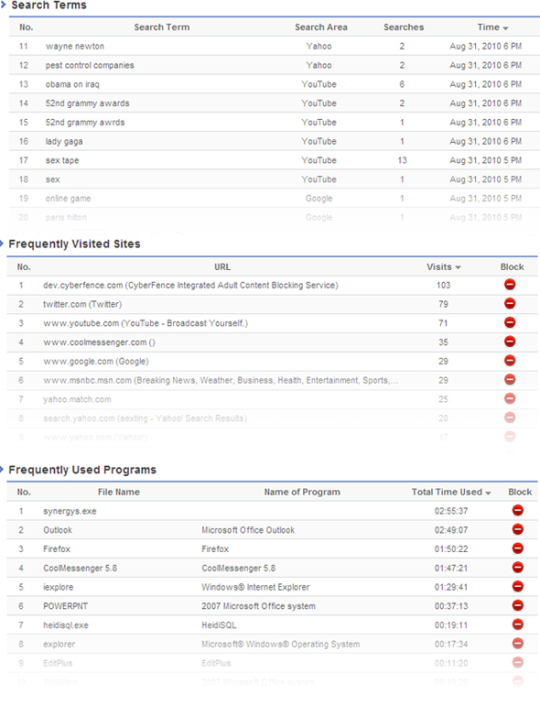Screen dimensions: 540x705
Task: Click the Search Term column header
Action: (162, 27)
